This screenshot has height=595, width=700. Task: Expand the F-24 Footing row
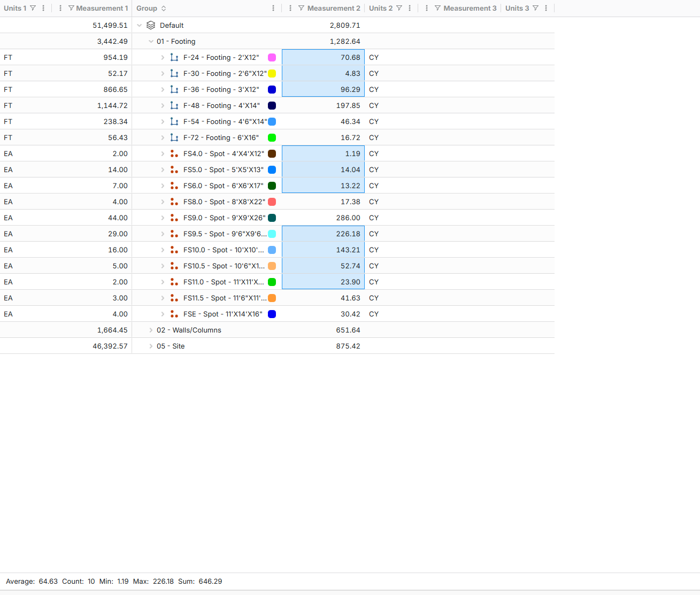click(163, 57)
